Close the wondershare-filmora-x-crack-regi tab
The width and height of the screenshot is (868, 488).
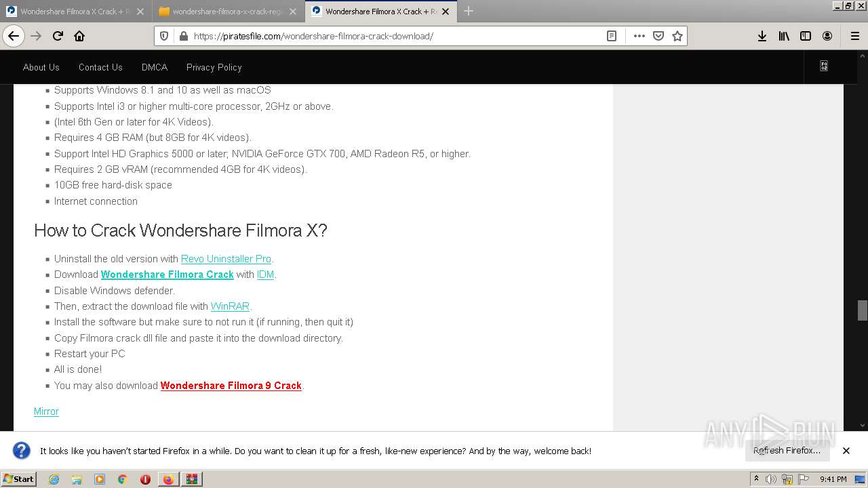[x=293, y=12]
